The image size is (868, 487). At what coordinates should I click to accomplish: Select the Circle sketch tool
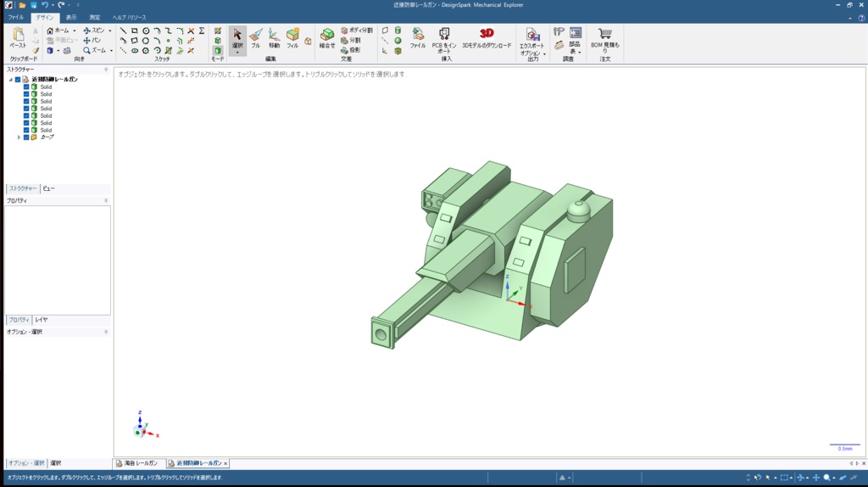pos(146,31)
